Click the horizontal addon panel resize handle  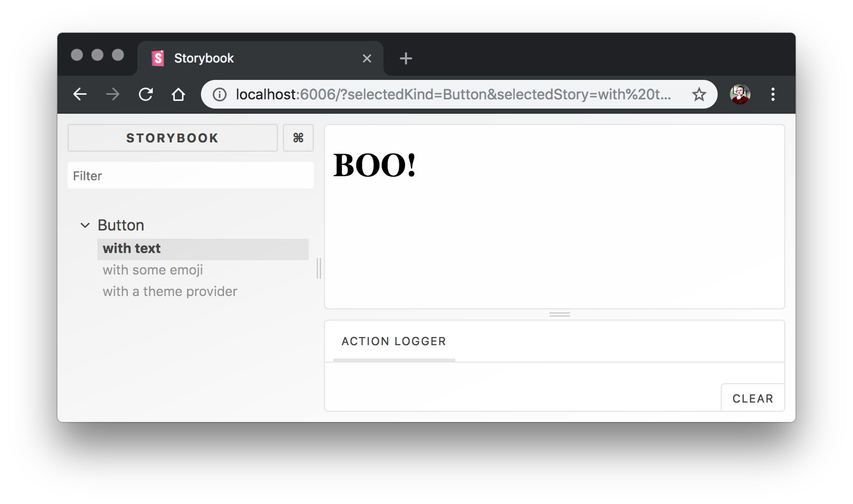(x=560, y=314)
